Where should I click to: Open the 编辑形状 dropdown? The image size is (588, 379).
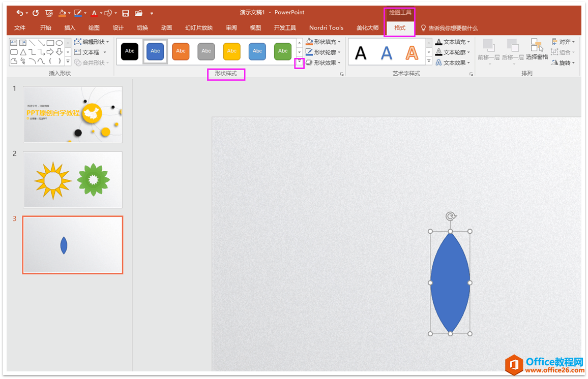(x=92, y=42)
